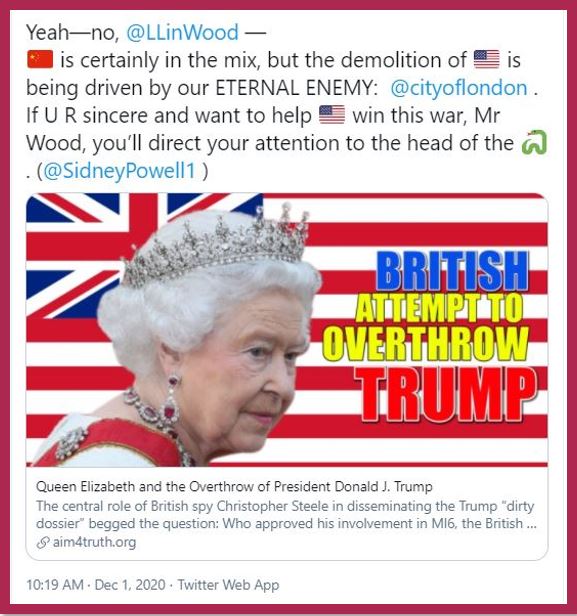Screen dimensions: 577x616
Task: Open the aim4truth.org domain link
Action: tap(94, 543)
